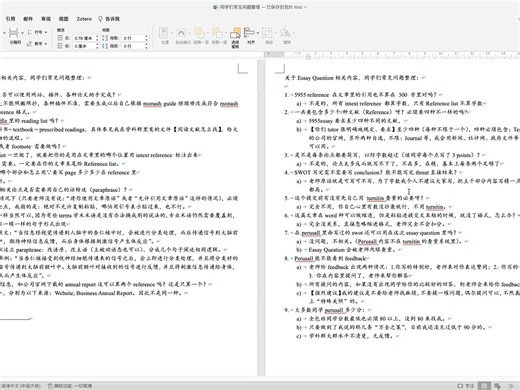Click the heading '关于 Essay Question 相关内容' on right page

pyautogui.click(x=322, y=78)
